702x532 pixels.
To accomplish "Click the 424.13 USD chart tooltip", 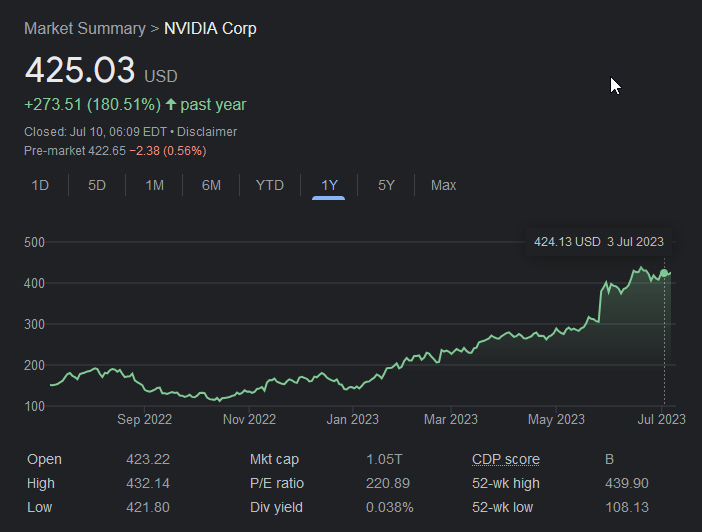I will 598,241.
